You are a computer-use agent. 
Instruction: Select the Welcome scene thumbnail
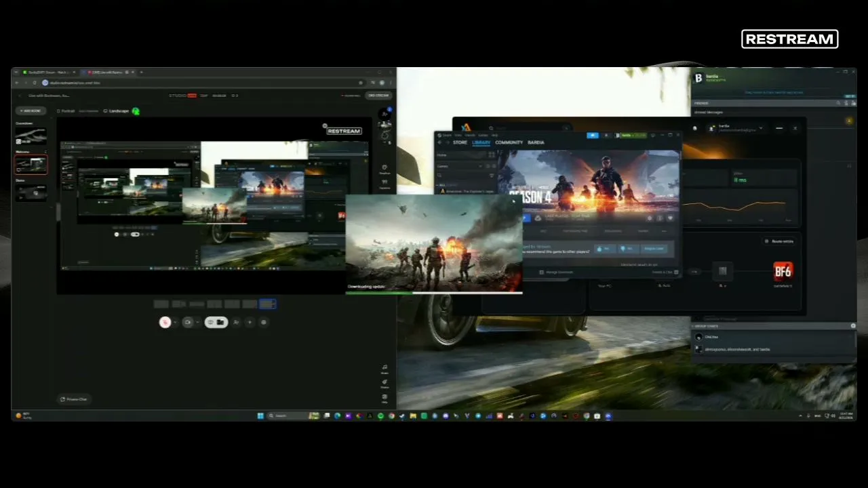(31, 164)
